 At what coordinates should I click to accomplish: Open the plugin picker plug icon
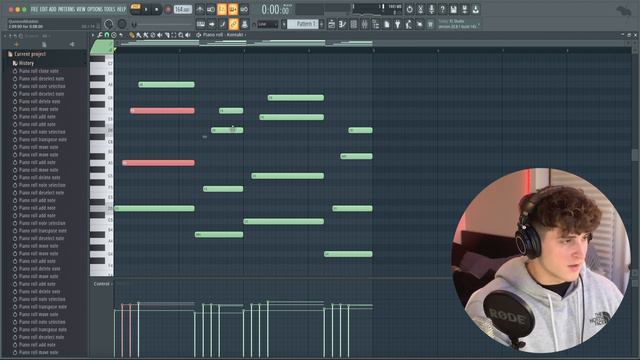pyautogui.click(x=398, y=24)
